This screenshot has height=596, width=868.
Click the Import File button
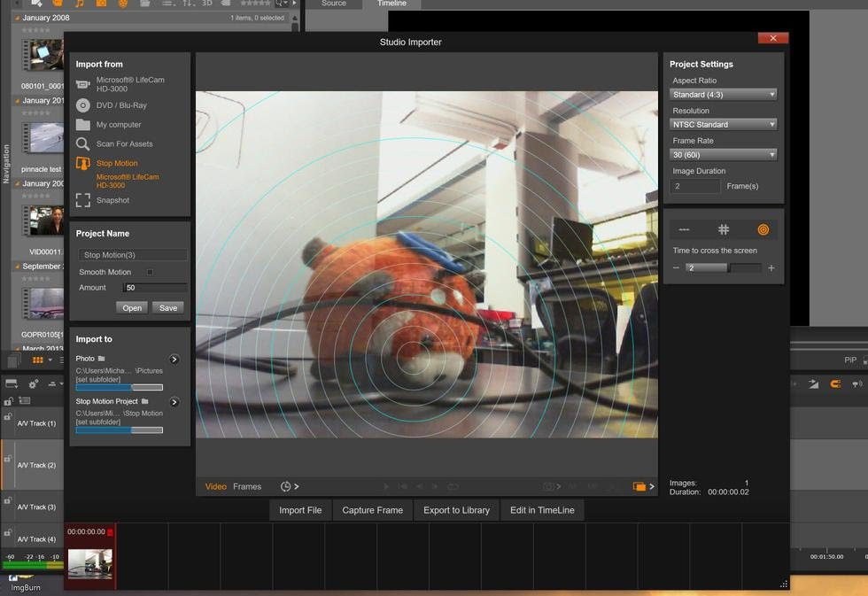pos(300,510)
